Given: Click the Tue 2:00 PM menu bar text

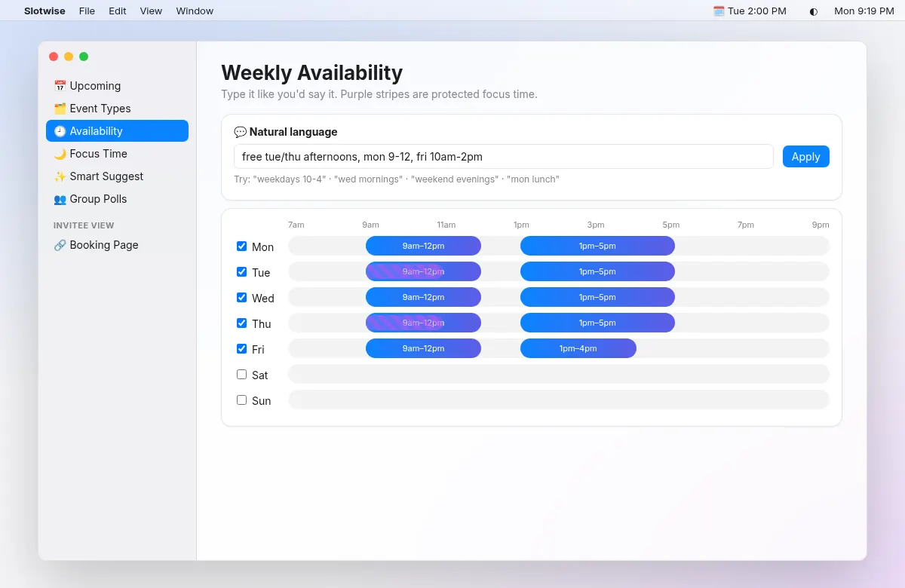Looking at the screenshot, I should (x=757, y=11).
